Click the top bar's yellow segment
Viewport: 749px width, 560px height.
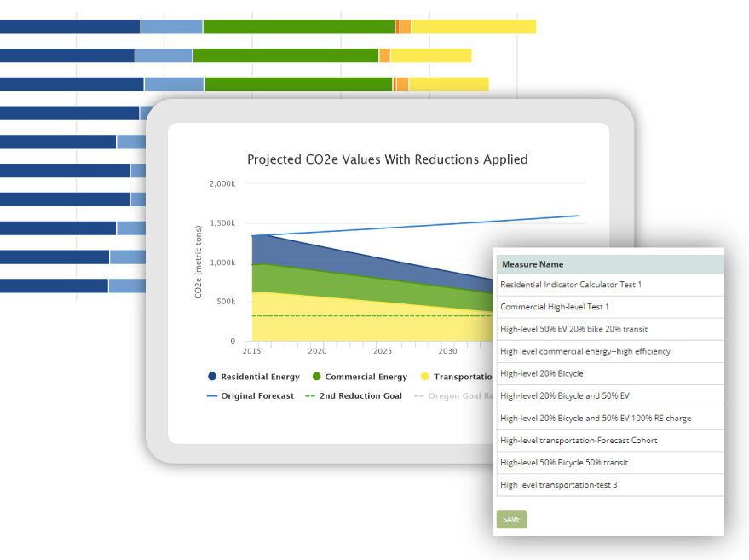pos(474,26)
